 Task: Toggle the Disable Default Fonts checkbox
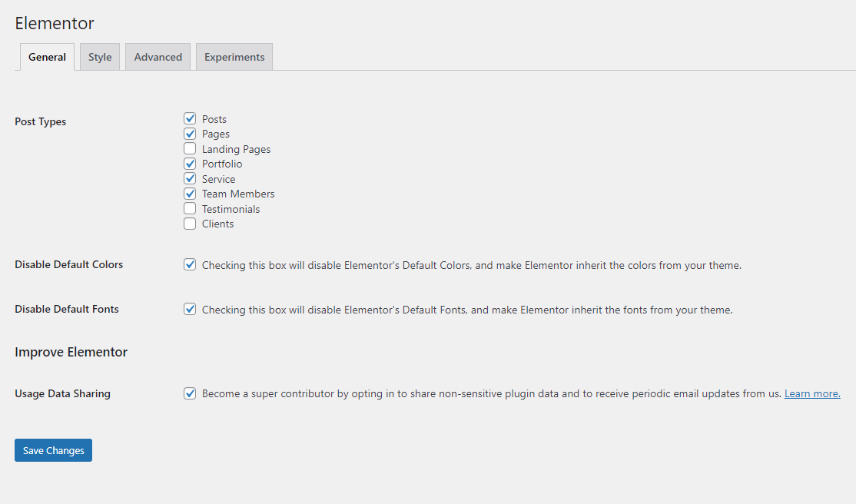coord(190,310)
